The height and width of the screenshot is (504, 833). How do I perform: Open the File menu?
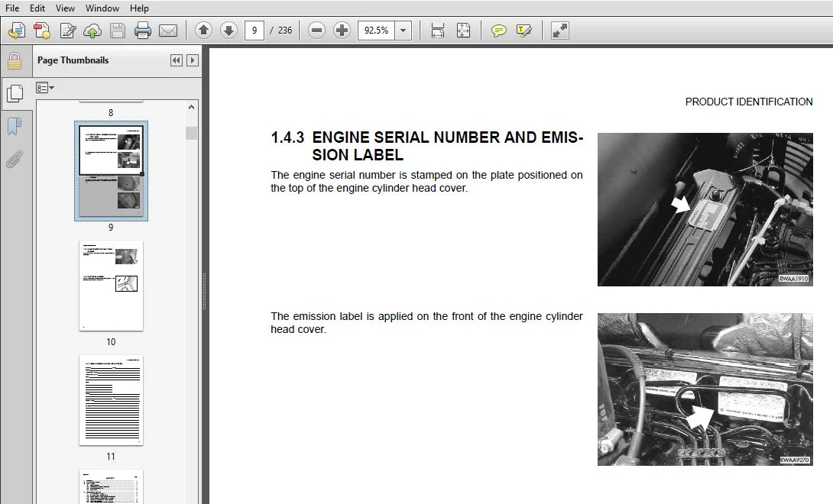coord(11,8)
